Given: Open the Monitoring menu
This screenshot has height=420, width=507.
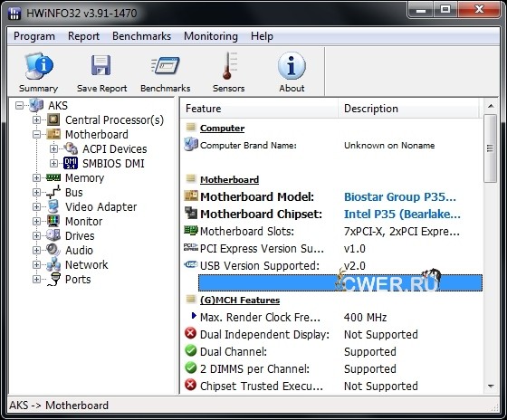Looking at the screenshot, I should pos(211,36).
